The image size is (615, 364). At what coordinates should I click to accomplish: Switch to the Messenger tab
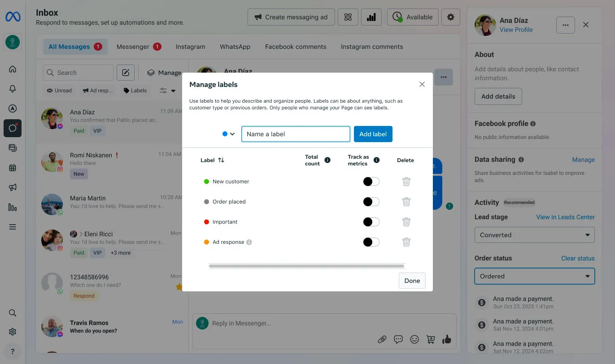(139, 47)
